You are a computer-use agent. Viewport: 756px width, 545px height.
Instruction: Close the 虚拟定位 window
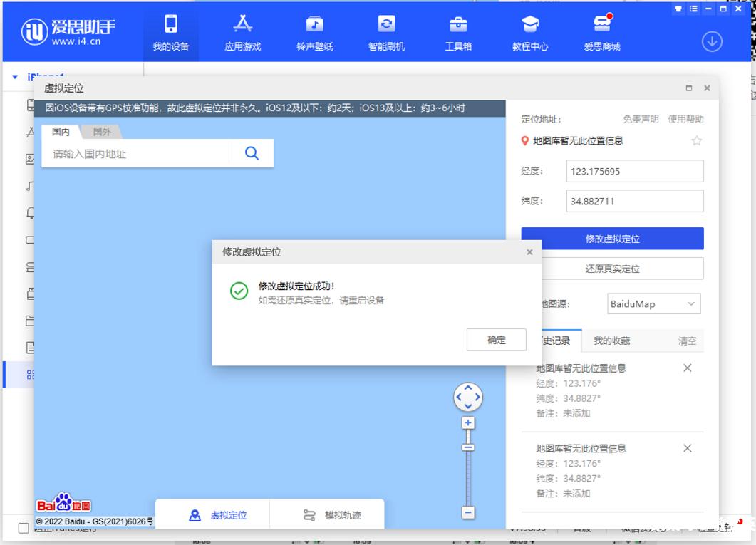pyautogui.click(x=707, y=88)
